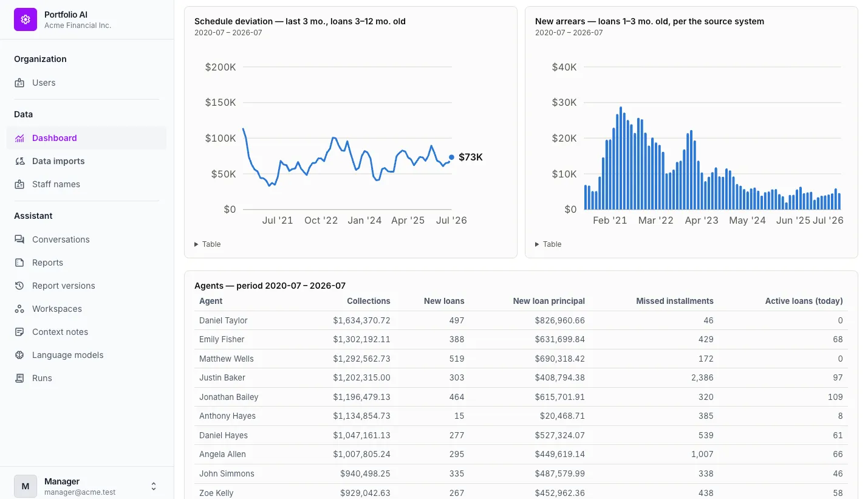This screenshot has width=868, height=499.
Task: Click Jonathan Bailey agent name
Action: 229,397
